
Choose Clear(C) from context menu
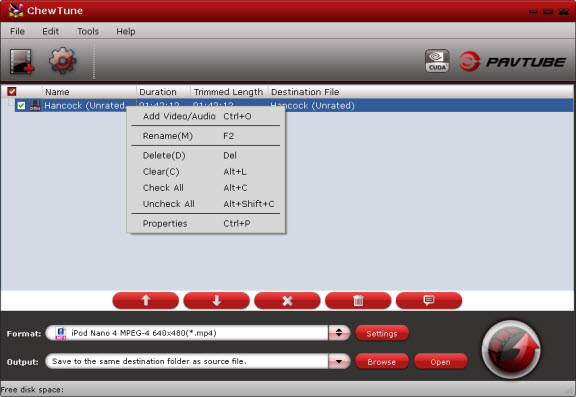click(206, 172)
